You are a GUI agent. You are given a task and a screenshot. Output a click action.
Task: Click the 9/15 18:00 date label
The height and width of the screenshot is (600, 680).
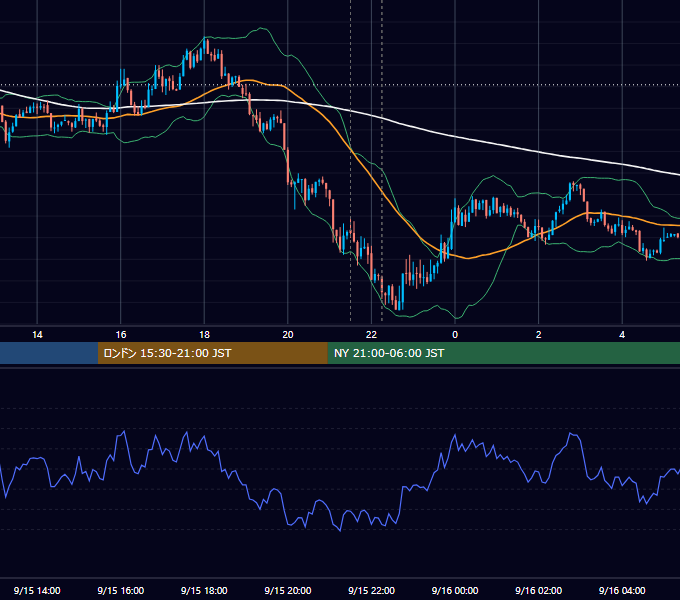pyautogui.click(x=204, y=590)
